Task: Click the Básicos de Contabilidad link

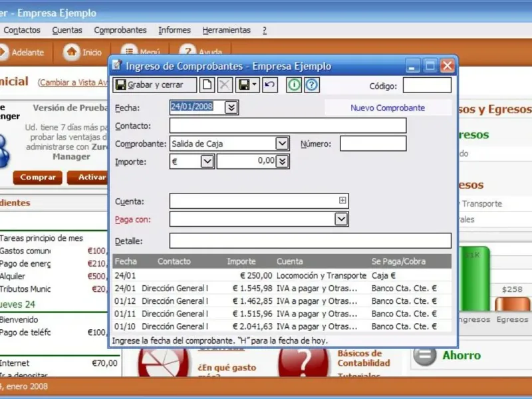Action: click(x=364, y=358)
